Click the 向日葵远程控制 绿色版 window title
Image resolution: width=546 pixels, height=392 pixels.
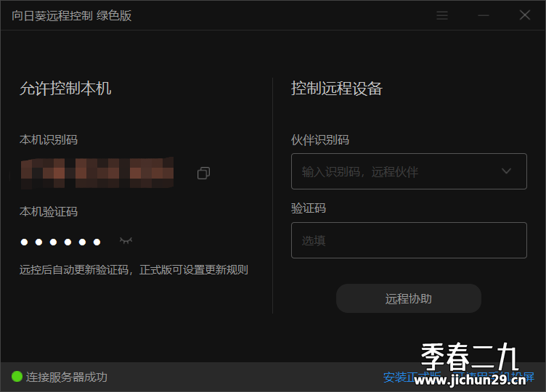72,16
